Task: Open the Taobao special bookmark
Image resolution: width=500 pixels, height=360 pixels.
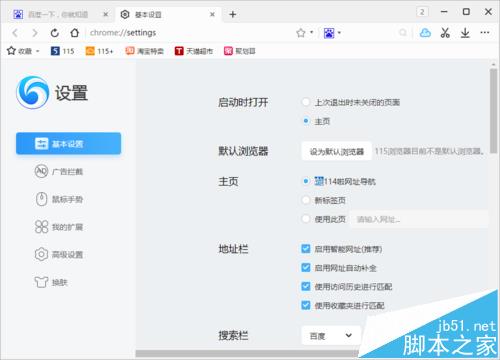Action: [x=145, y=51]
